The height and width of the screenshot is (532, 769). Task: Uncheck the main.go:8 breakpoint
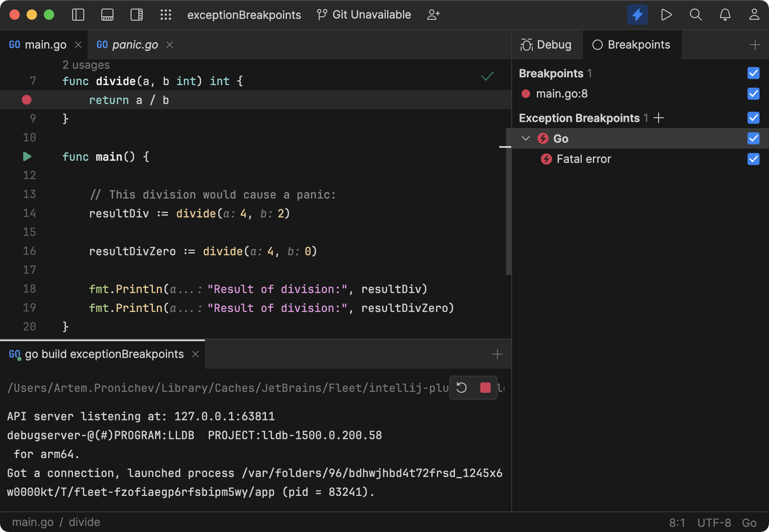click(753, 94)
